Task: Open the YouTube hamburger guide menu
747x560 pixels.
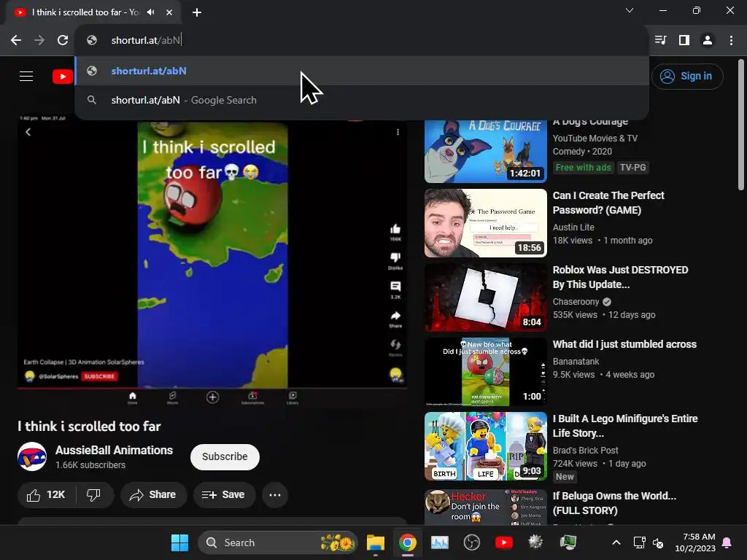Action: click(26, 76)
